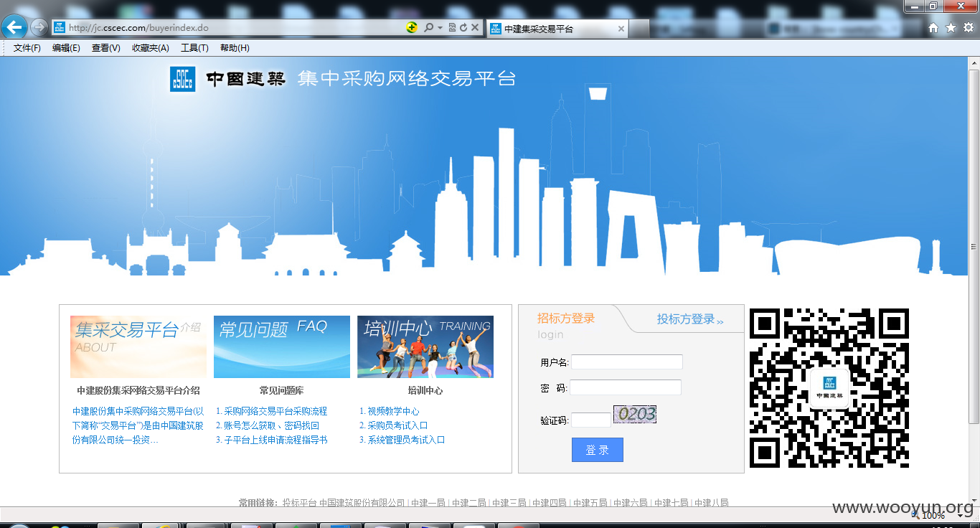Click the 登录 button
Viewport: 980px width, 528px height.
pyautogui.click(x=598, y=450)
